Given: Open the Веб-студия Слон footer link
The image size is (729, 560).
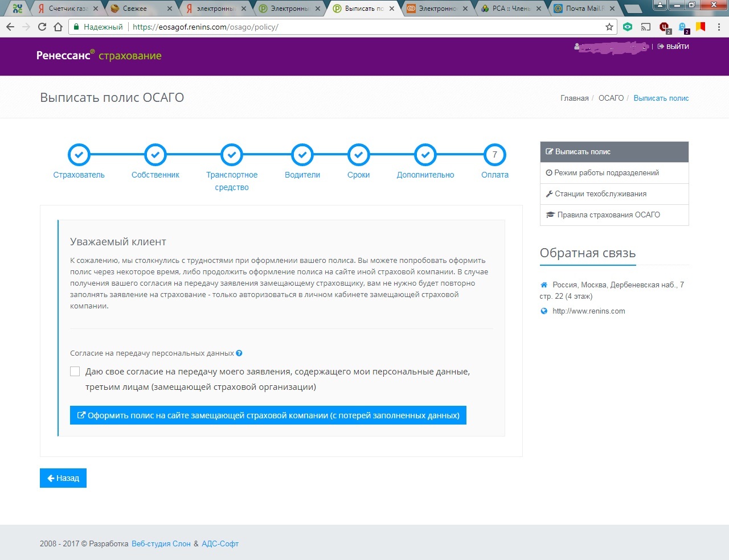Looking at the screenshot, I should point(161,543).
